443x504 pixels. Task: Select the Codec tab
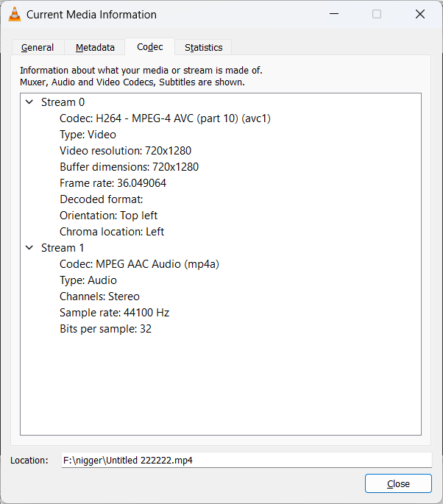point(150,47)
